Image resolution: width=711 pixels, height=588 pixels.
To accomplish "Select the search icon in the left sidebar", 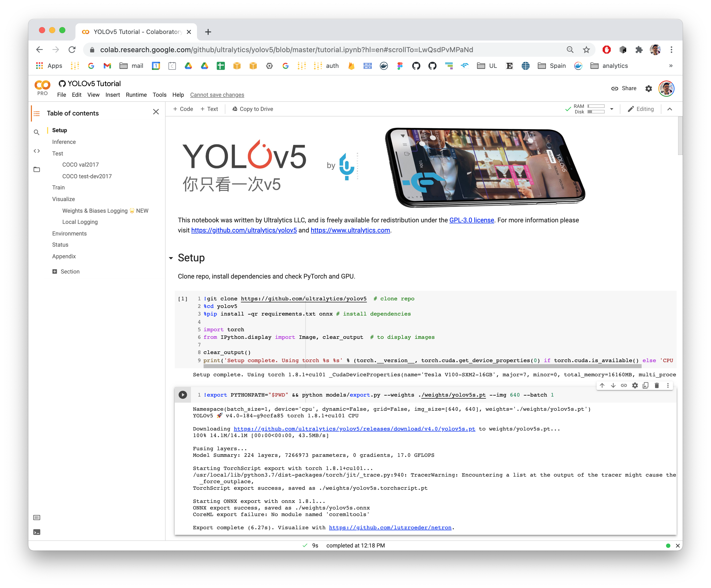I will (36, 132).
